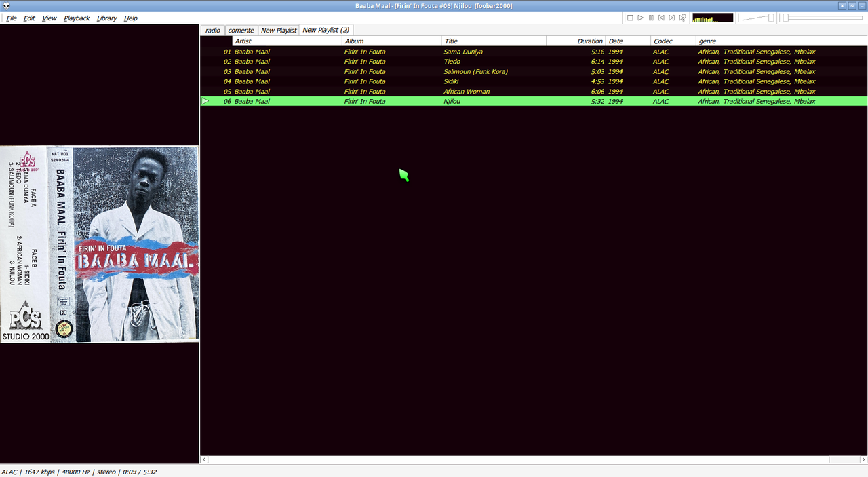The height and width of the screenshot is (477, 868).
Task: Click the Play button in toolbar
Action: (640, 18)
